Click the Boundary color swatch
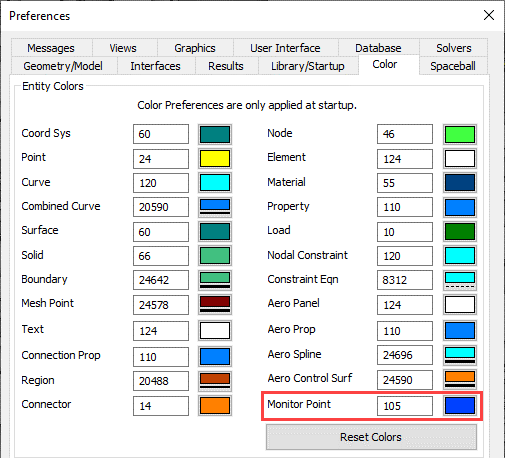 click(215, 280)
